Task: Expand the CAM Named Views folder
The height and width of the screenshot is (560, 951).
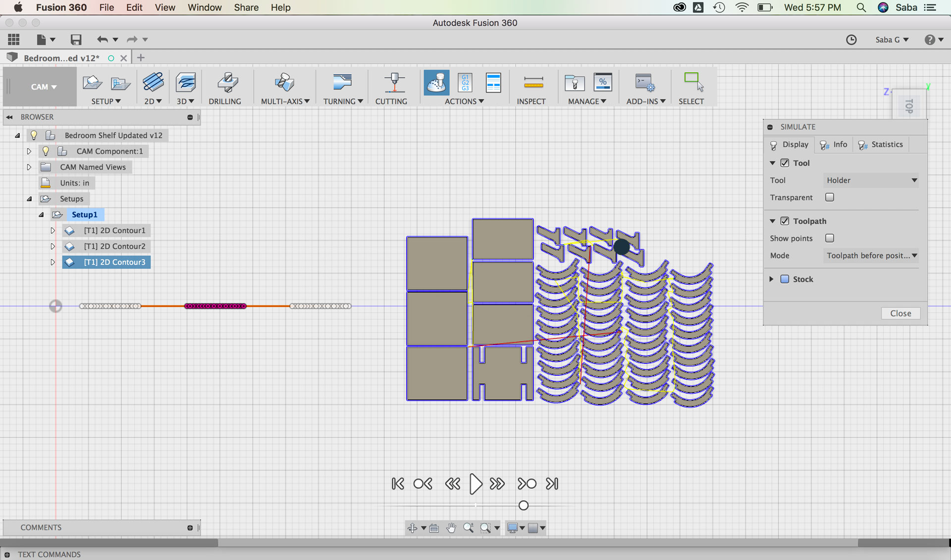Action: 29,167
